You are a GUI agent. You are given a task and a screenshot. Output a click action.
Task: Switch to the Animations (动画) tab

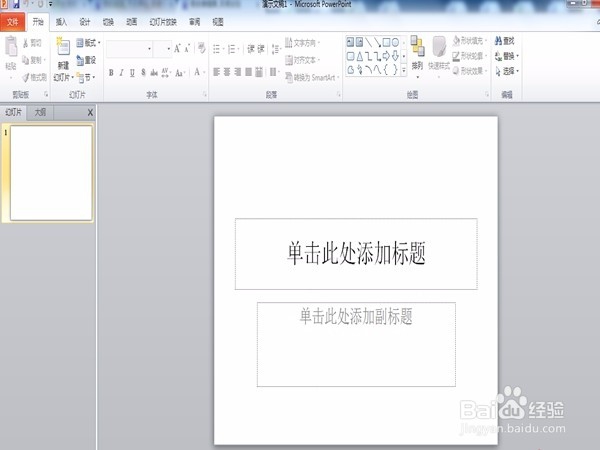pyautogui.click(x=132, y=22)
